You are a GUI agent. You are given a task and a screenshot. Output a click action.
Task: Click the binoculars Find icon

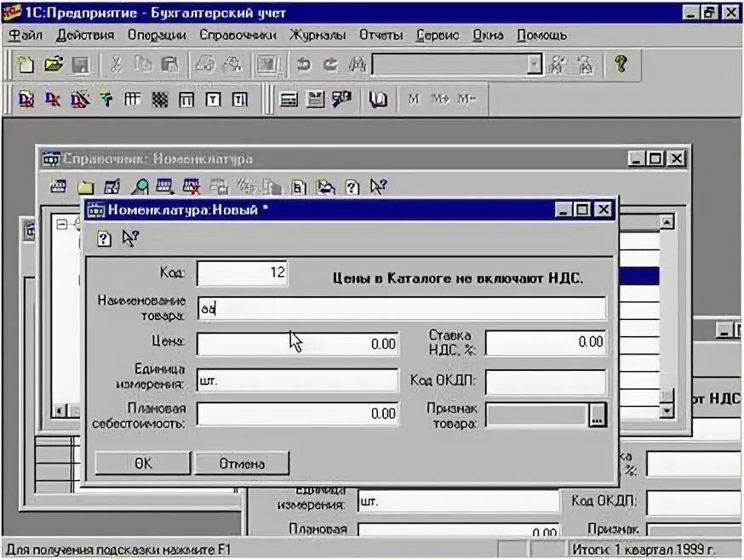pyautogui.click(x=358, y=64)
